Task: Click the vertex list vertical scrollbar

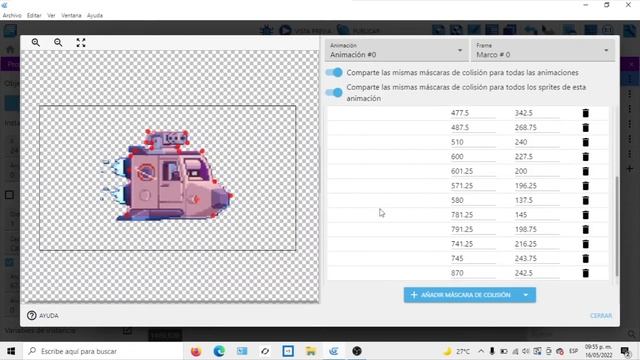Action: [617, 226]
